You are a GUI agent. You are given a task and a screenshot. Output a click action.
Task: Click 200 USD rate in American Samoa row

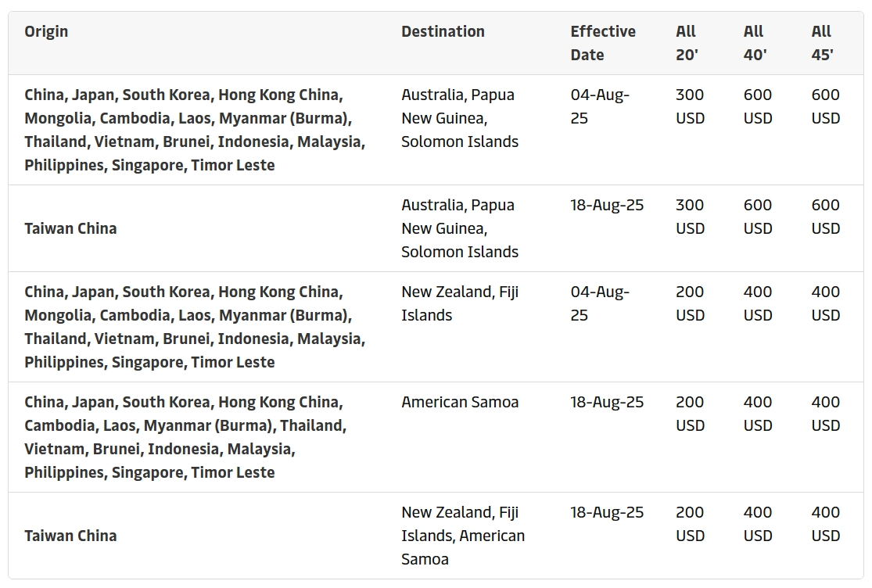point(690,414)
